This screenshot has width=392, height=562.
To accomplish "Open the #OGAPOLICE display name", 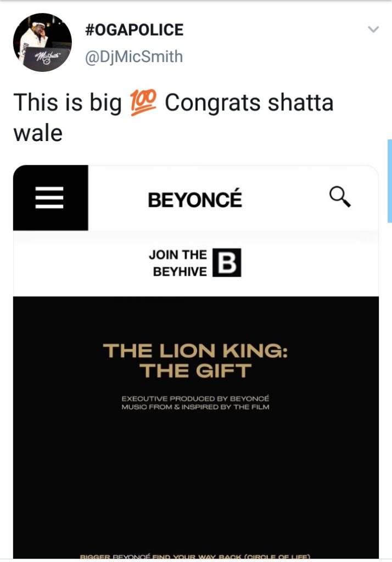I will (134, 30).
